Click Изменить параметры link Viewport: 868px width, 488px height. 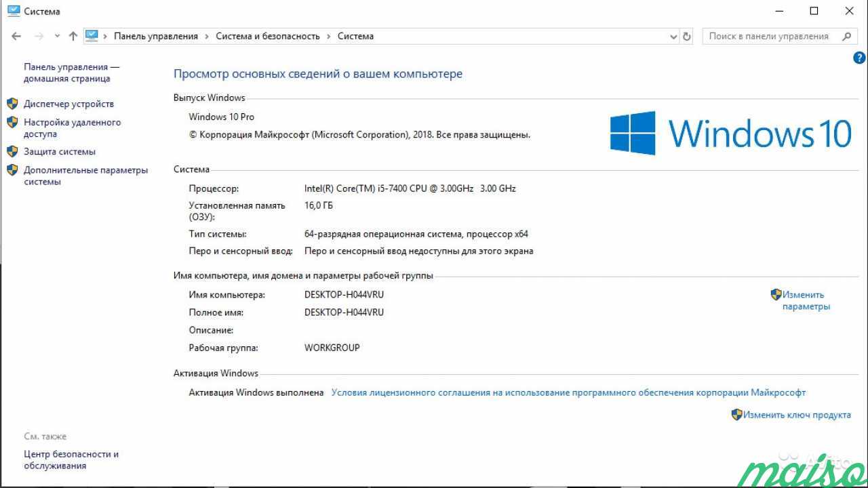click(x=806, y=300)
